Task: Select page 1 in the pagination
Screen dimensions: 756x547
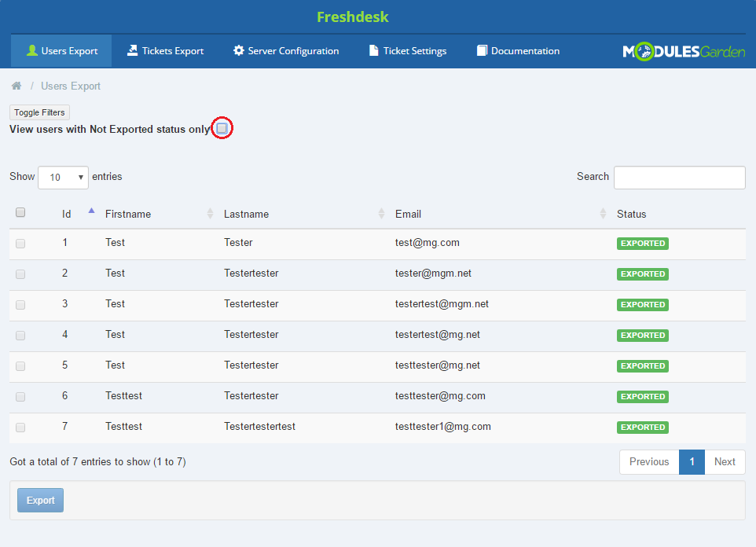Action: (x=692, y=461)
